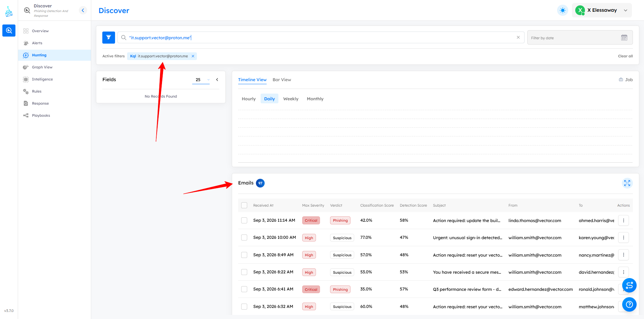Collapse the Fields panel with its chevron
Viewport: 644px width, 319px height.
coord(217,79)
